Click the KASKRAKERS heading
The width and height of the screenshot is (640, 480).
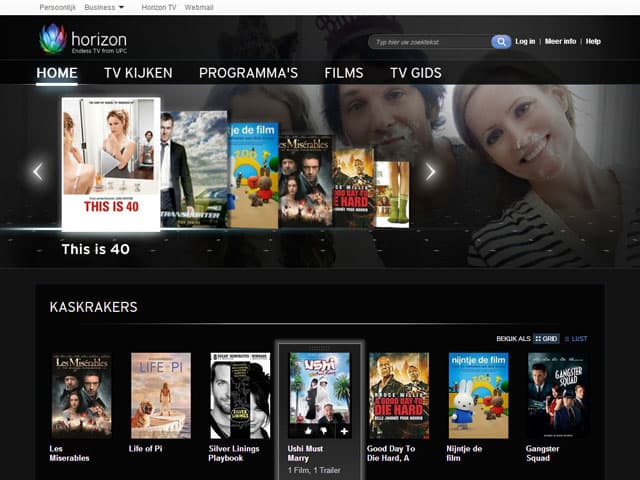[93, 307]
